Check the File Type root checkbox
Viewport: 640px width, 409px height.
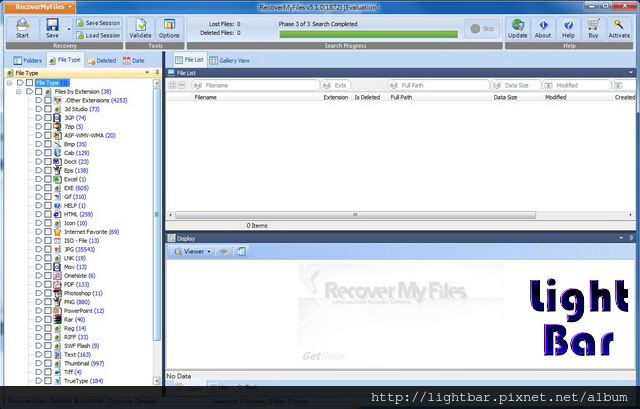(29, 82)
